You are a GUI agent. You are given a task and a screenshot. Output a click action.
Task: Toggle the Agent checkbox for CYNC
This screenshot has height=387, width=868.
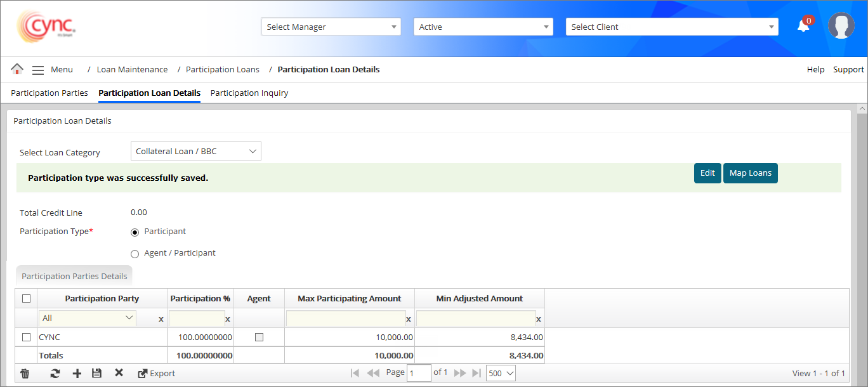coord(259,338)
